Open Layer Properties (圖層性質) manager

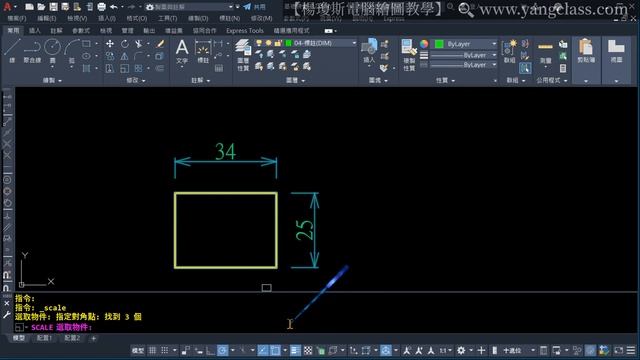coord(243,55)
